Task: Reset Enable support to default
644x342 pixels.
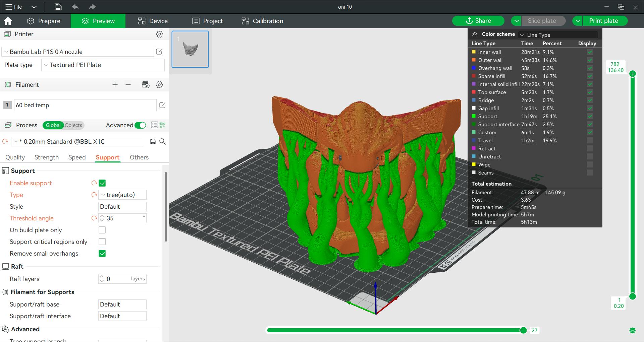Action: pos(94,183)
